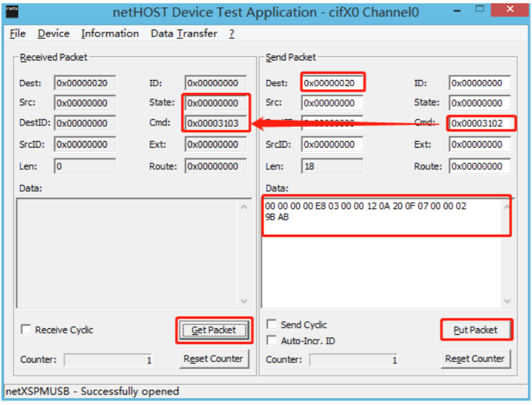Reset Counter in Received Packet panel
Viewport: 532px width, 405px height.
[214, 359]
